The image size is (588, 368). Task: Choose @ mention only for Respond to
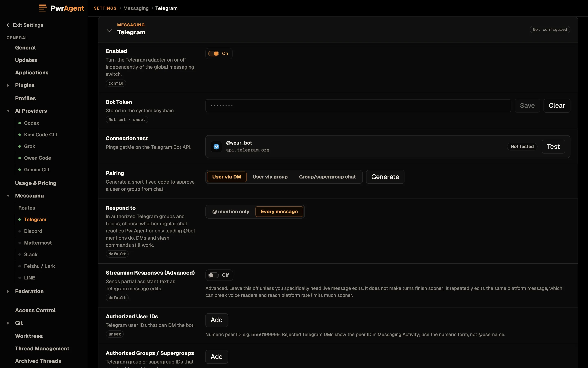231,212
